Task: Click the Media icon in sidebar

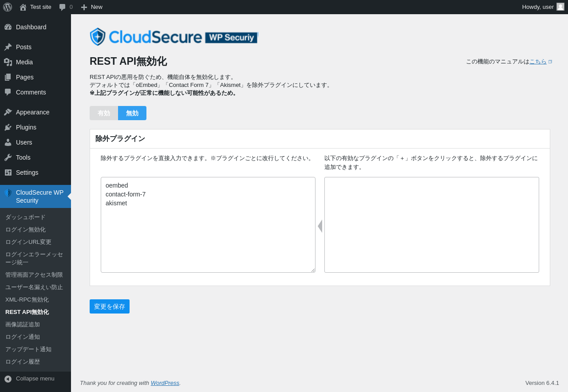Action: [x=8, y=62]
